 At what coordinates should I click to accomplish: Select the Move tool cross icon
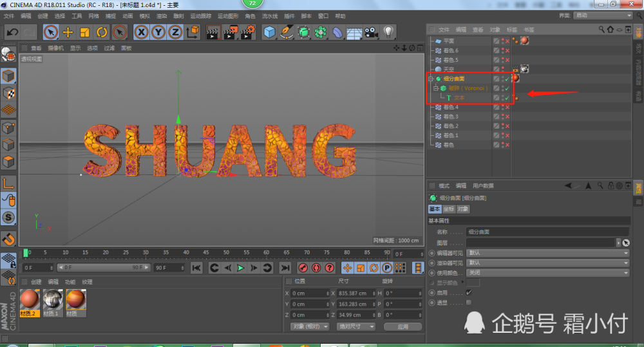coord(68,32)
